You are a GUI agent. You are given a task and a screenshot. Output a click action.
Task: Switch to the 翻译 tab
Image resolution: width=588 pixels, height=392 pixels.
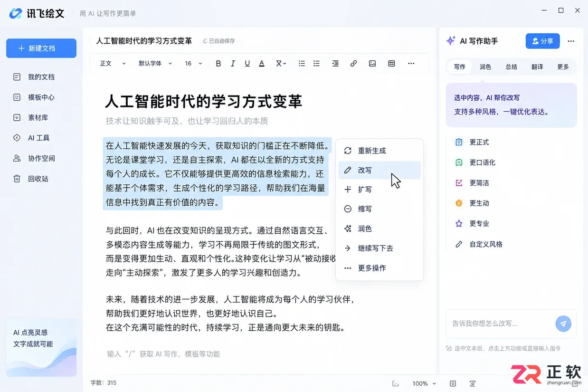click(537, 67)
